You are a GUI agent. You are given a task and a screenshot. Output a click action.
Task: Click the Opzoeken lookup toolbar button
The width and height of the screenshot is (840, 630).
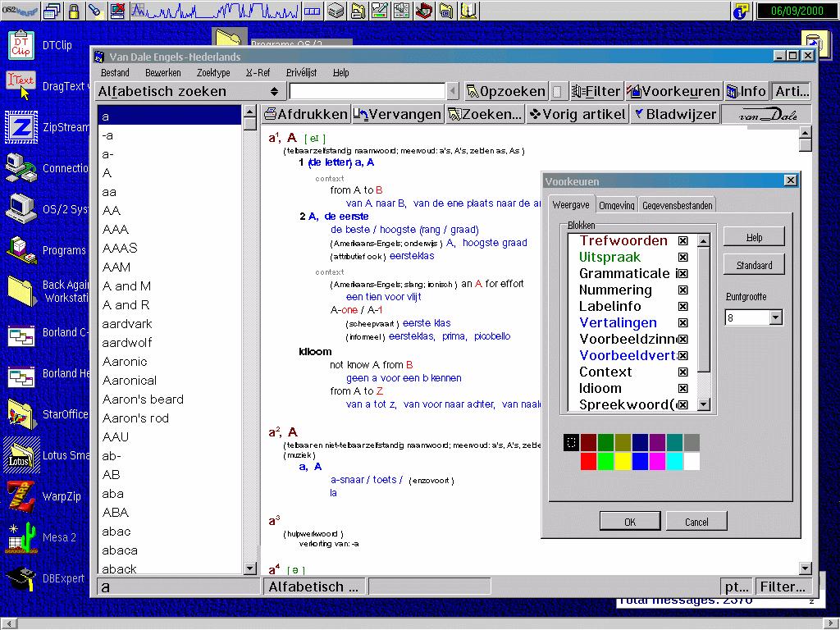pos(505,92)
